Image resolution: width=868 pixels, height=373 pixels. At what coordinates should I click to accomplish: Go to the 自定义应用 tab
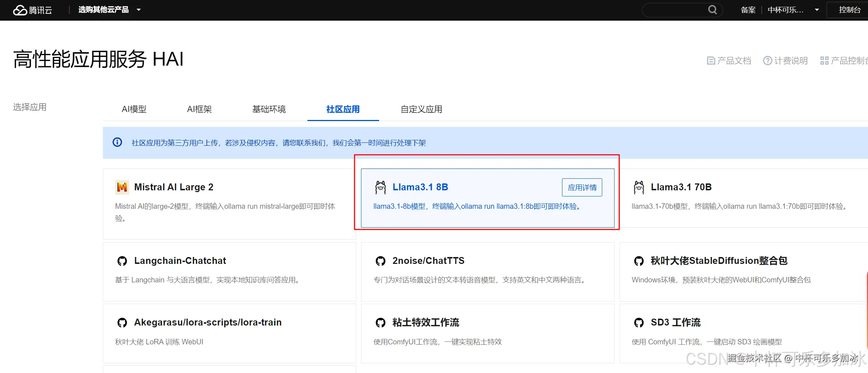point(422,109)
